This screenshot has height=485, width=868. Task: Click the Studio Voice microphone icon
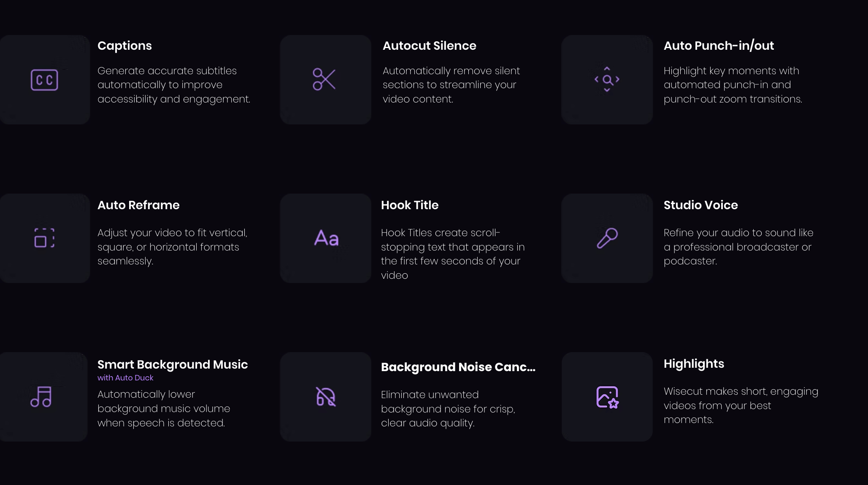click(607, 238)
